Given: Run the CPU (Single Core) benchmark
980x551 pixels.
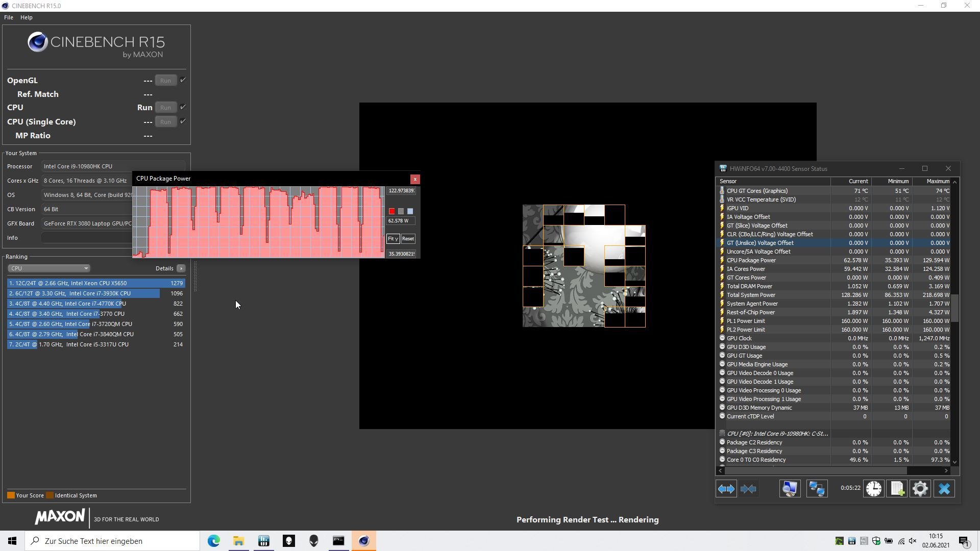Looking at the screenshot, I should [165, 121].
